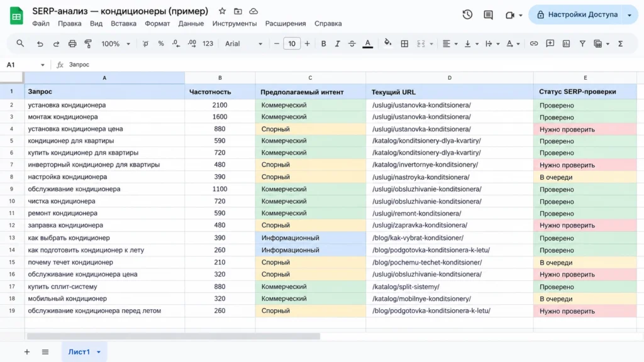The image size is (644, 362).
Task: Activate the paint format tool
Action: coord(88,43)
